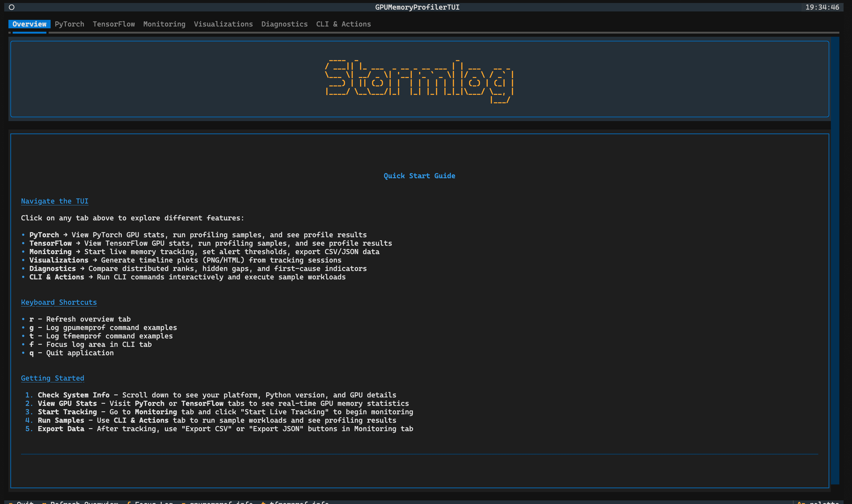Click the Keyboard Shortcuts heading link
This screenshot has width=852, height=504.
[59, 302]
